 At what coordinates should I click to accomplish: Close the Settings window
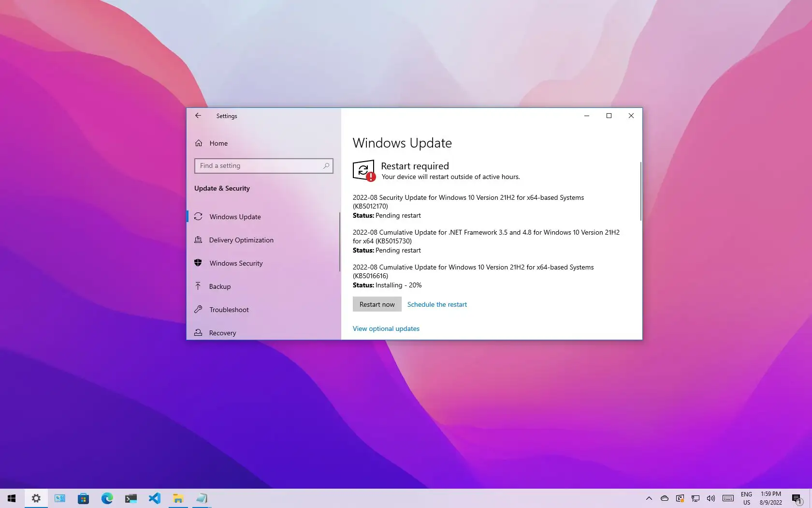pos(631,116)
